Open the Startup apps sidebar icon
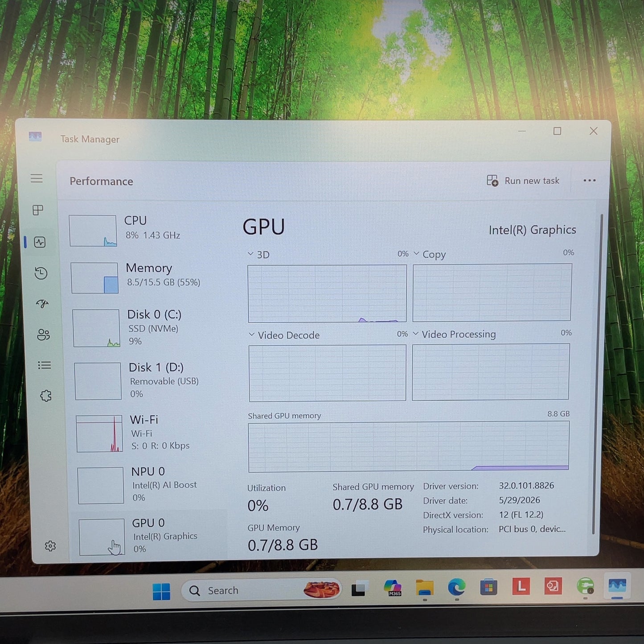This screenshot has width=644, height=644. [42, 304]
